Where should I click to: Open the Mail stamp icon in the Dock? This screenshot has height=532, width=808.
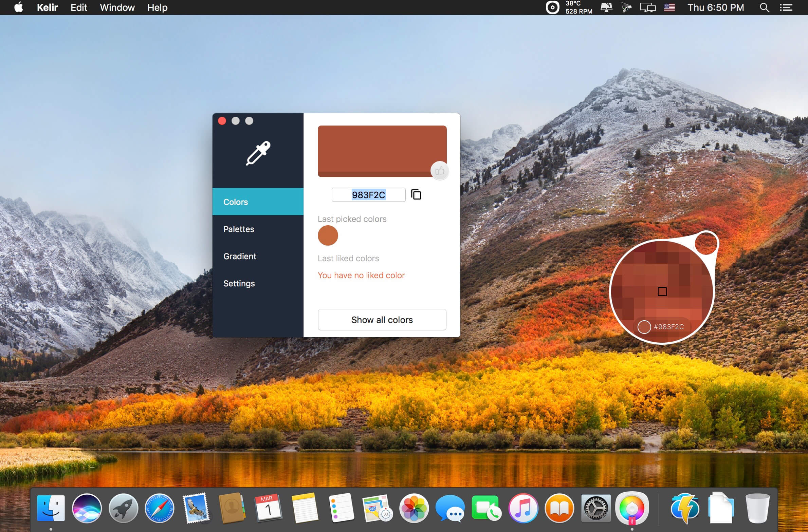(196, 508)
